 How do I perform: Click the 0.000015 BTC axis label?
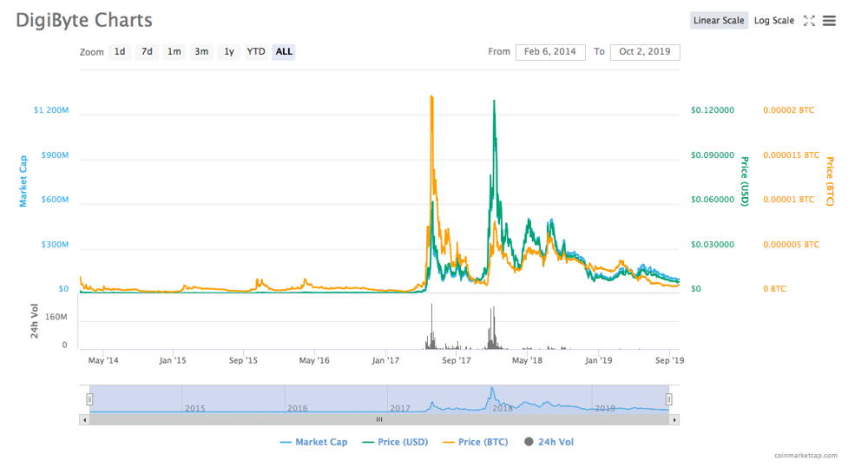tap(791, 155)
